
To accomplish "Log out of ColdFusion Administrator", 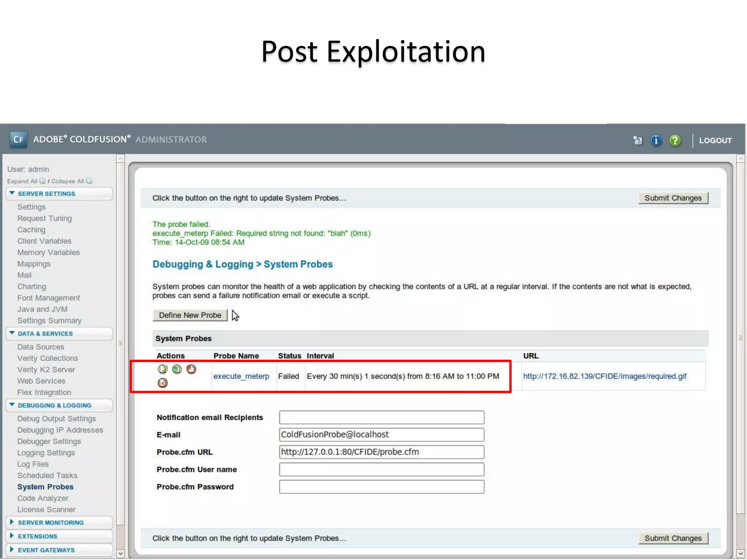I will click(715, 140).
